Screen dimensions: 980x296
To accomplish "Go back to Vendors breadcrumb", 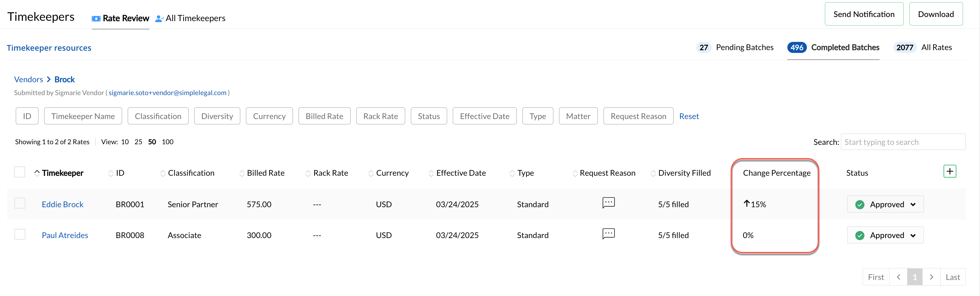I will click(28, 79).
